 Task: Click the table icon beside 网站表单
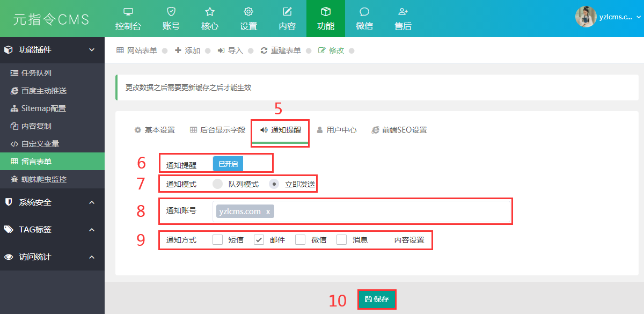pyautogui.click(x=120, y=50)
